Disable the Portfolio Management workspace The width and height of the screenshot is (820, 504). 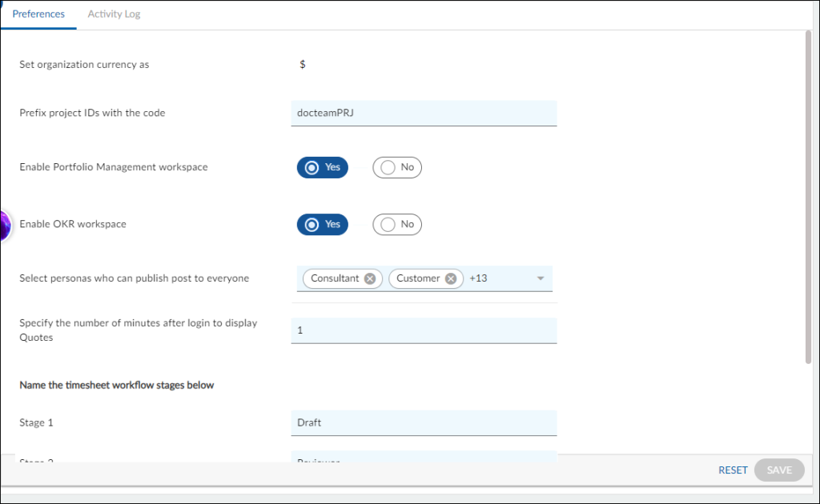point(396,167)
